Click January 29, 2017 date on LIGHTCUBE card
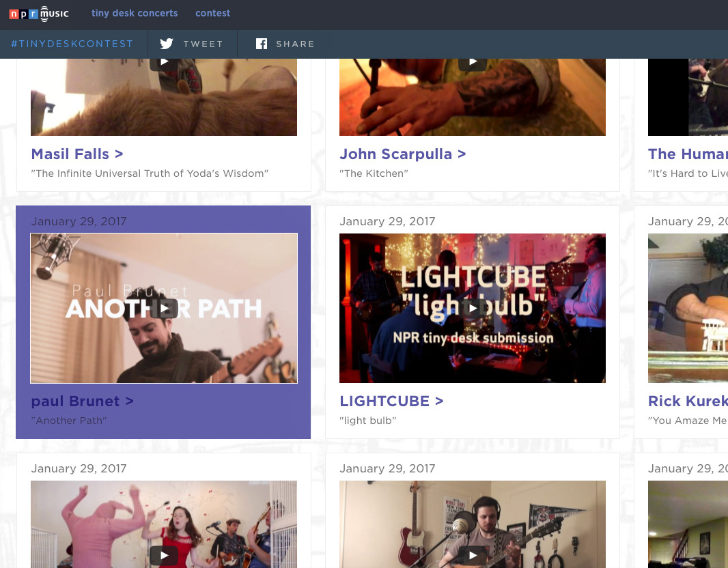The image size is (728, 568). click(387, 221)
